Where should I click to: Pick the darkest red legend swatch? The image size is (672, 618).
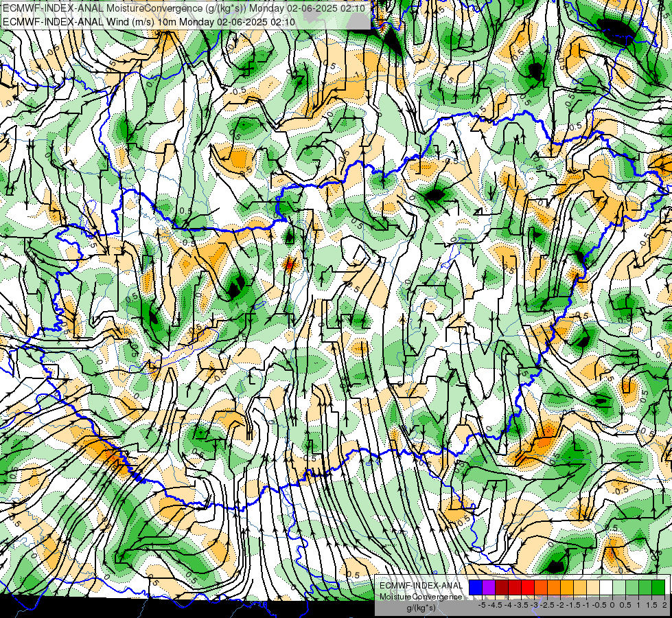coord(502,587)
